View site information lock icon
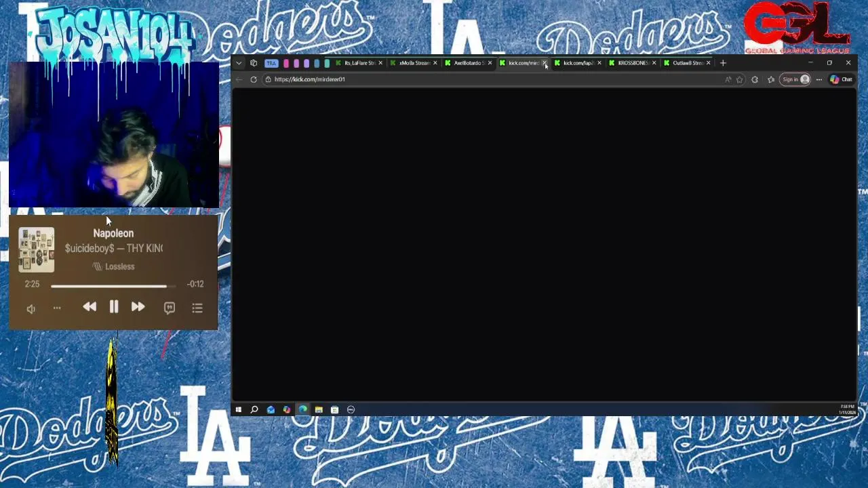Viewport: 868px width, 488px height. click(268, 79)
